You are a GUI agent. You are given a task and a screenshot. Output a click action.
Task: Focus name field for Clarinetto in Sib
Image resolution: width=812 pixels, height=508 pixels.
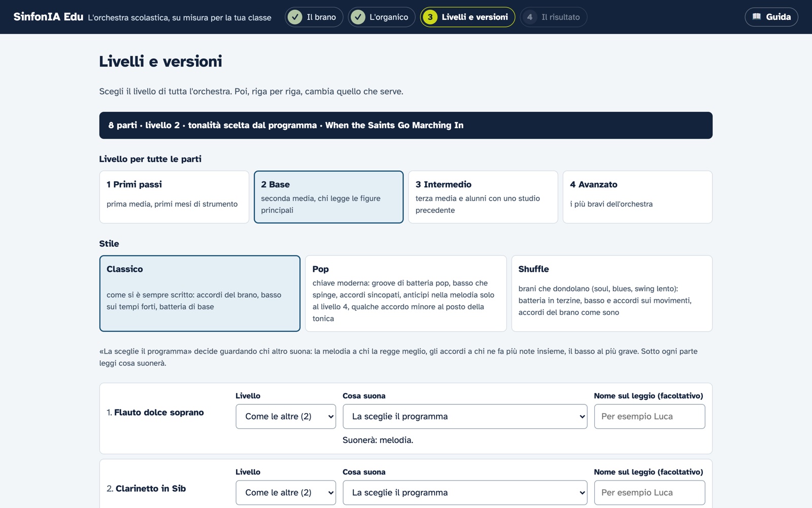coord(650,493)
